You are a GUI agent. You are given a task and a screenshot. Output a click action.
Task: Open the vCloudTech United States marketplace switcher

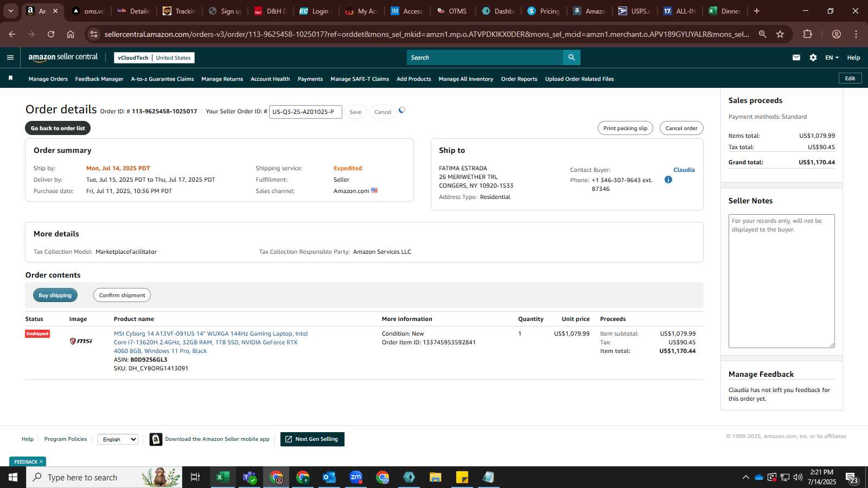[x=154, y=57]
